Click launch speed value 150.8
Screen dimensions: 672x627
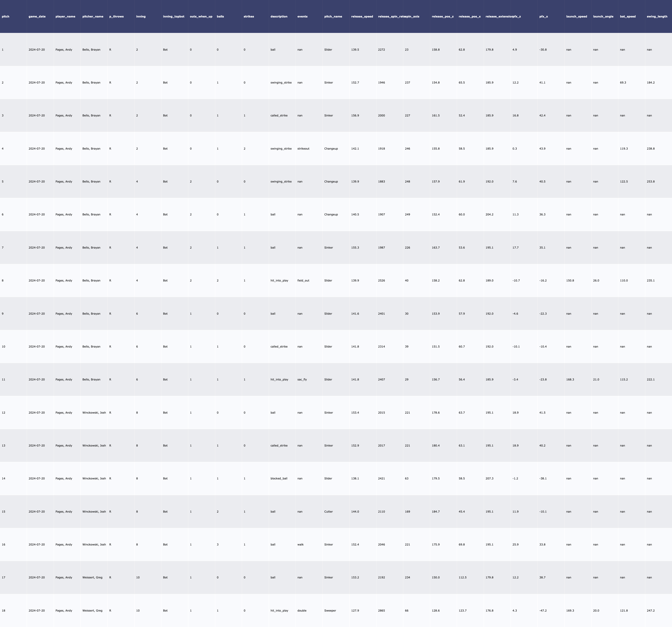tap(570, 281)
